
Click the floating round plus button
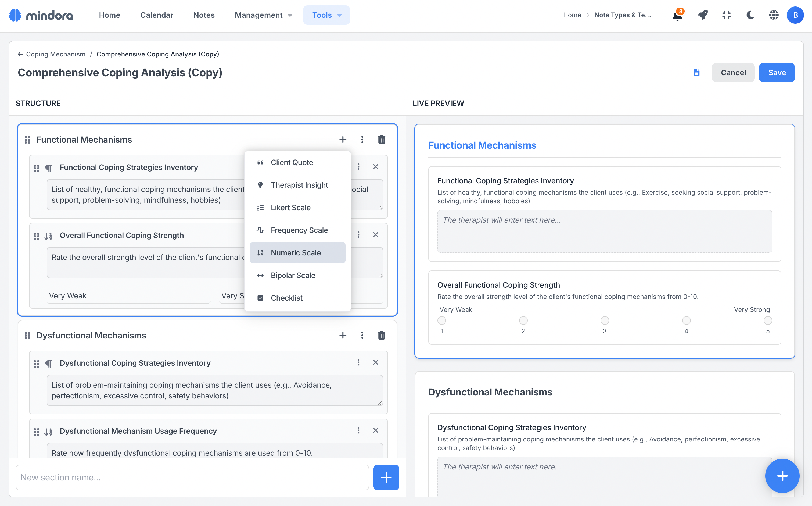tap(782, 476)
